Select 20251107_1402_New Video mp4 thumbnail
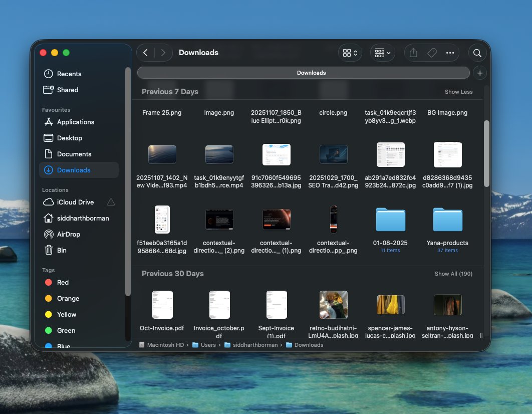 [162, 154]
